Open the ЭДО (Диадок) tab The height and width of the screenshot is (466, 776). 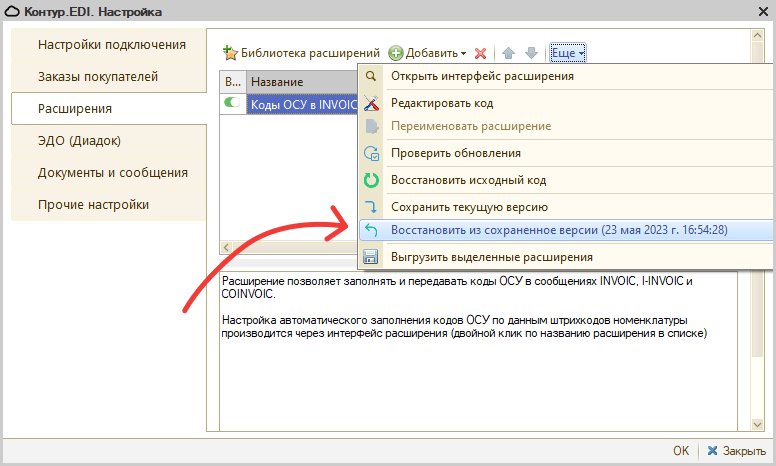109,140
